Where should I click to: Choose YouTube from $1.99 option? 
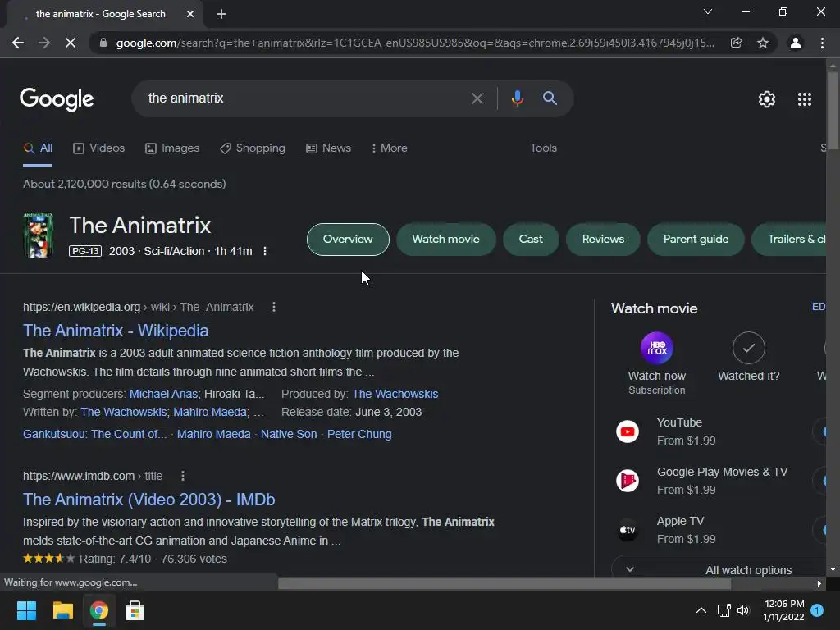click(x=718, y=431)
